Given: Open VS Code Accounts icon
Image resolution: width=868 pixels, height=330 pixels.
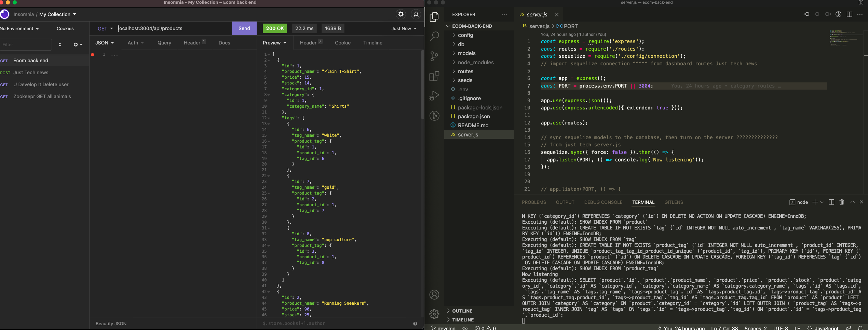Looking at the screenshot, I should point(434,295).
